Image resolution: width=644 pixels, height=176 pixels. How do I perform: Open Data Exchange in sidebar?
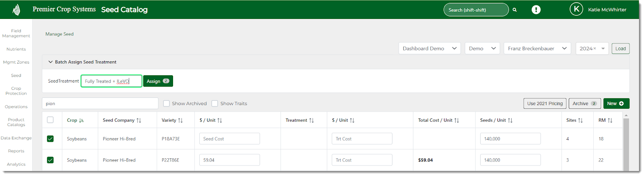click(x=16, y=138)
